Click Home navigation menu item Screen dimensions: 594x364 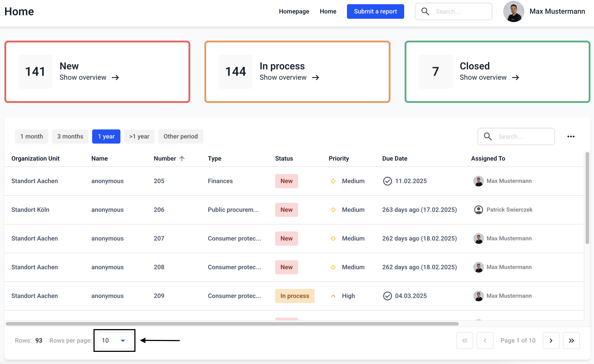[328, 11]
